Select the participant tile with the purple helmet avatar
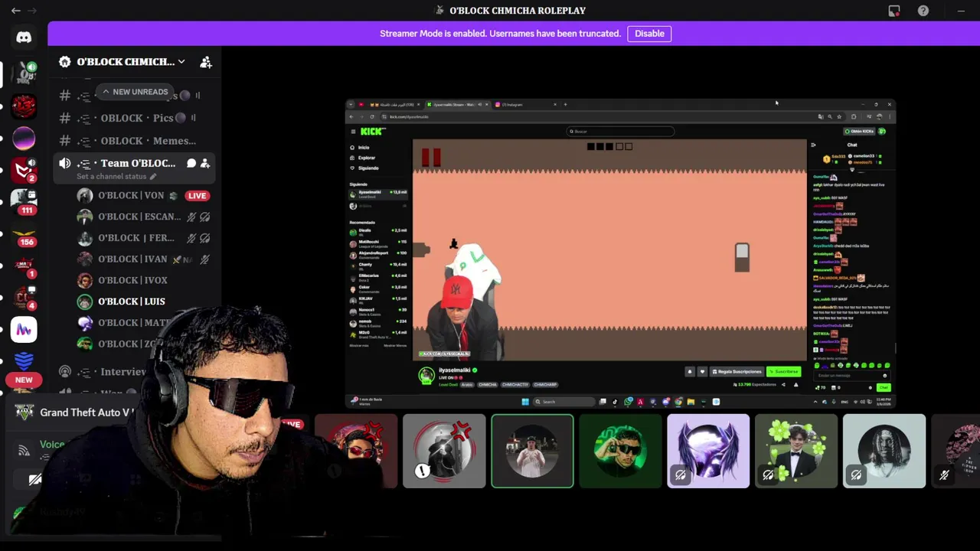Viewport: 980px width, 551px height. pos(708,451)
